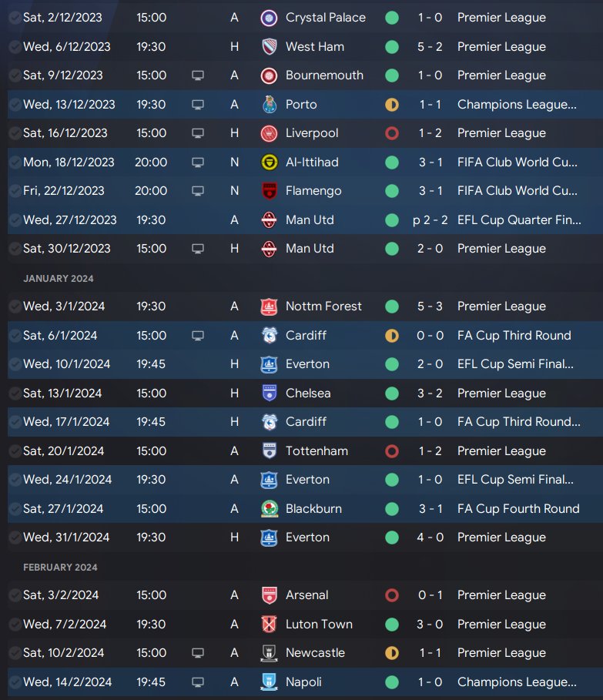The width and height of the screenshot is (603, 700).
Task: Click the red loss indicator on Tottenham row
Action: click(392, 450)
